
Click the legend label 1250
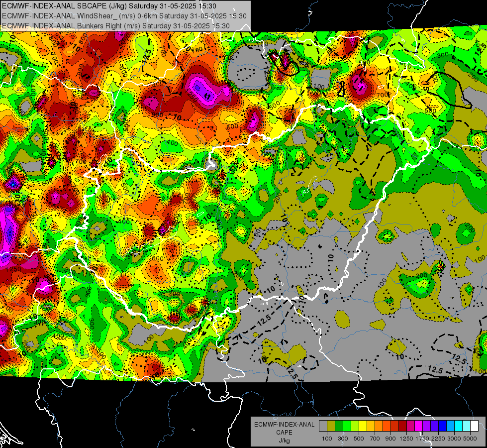pos(406,439)
